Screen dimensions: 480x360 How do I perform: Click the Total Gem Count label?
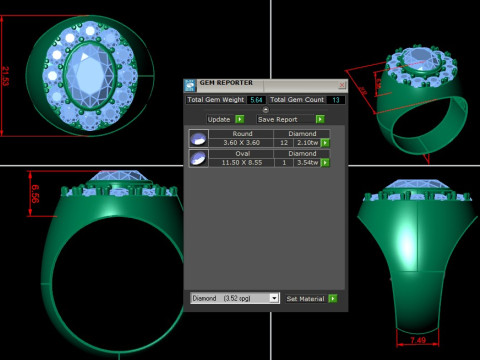297,100
